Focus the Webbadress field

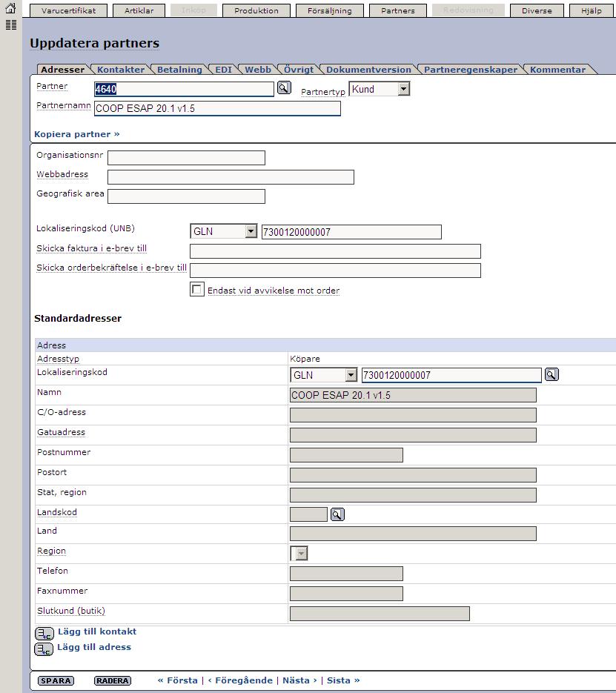click(x=231, y=177)
